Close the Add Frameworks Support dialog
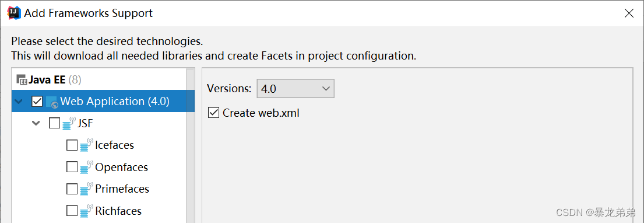Image resolution: width=644 pixels, height=223 pixels. (x=629, y=13)
